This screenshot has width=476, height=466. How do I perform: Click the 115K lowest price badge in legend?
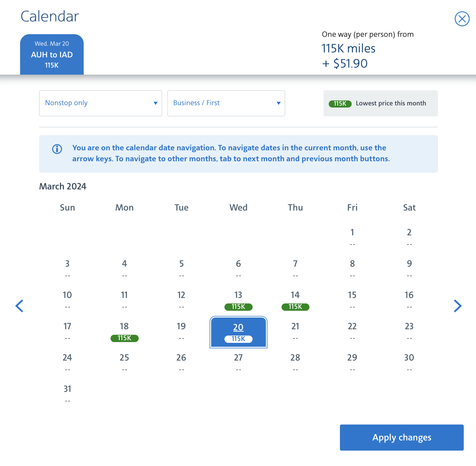pyautogui.click(x=340, y=104)
